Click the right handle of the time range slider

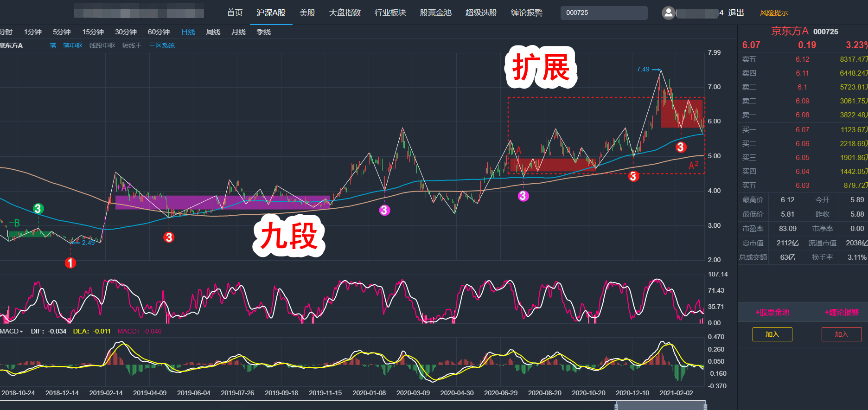click(705, 407)
